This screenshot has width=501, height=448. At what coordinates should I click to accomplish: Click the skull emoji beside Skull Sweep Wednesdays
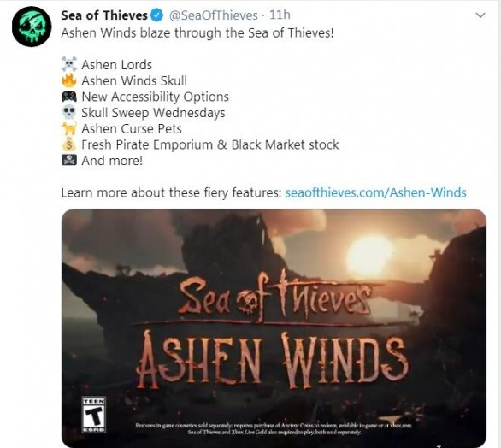(69, 113)
